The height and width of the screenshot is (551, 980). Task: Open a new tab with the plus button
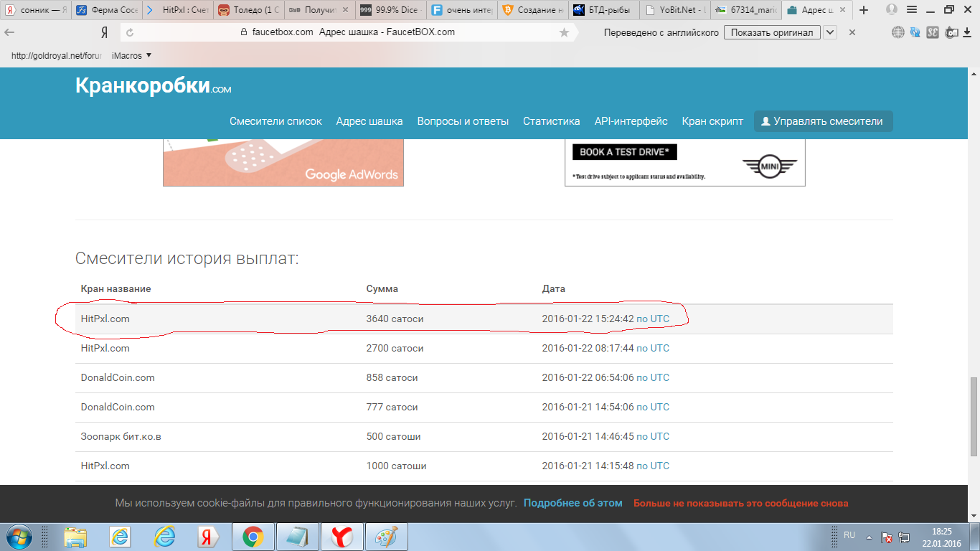pos(864,10)
